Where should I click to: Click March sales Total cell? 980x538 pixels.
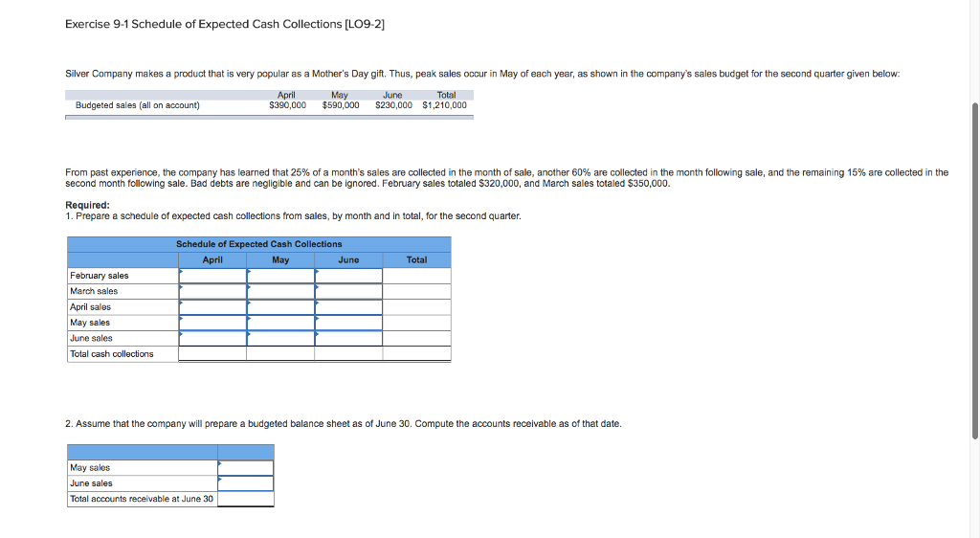tap(417, 291)
